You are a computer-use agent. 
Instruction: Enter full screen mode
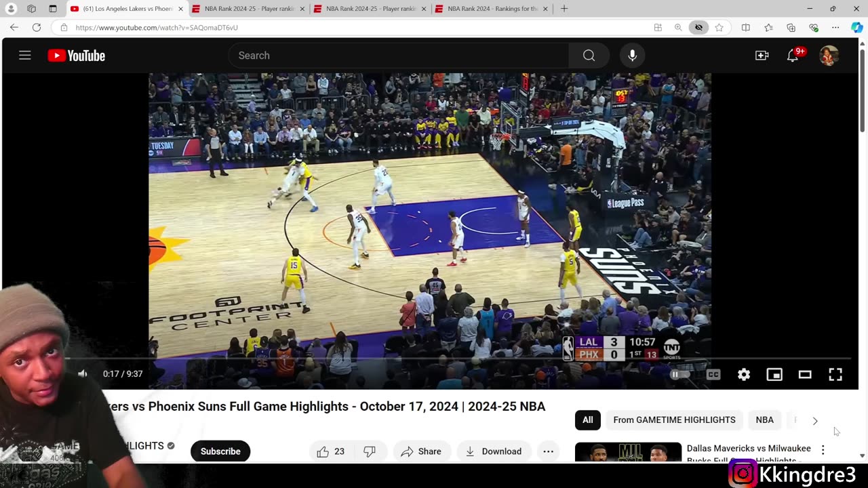point(835,374)
